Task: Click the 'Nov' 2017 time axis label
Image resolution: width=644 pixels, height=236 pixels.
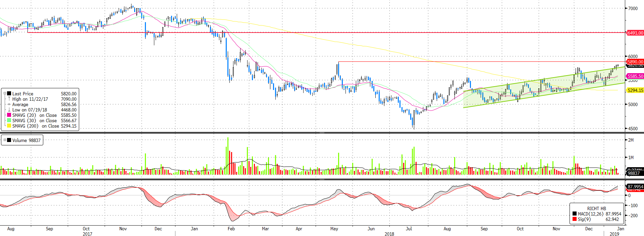Action: [123, 229]
